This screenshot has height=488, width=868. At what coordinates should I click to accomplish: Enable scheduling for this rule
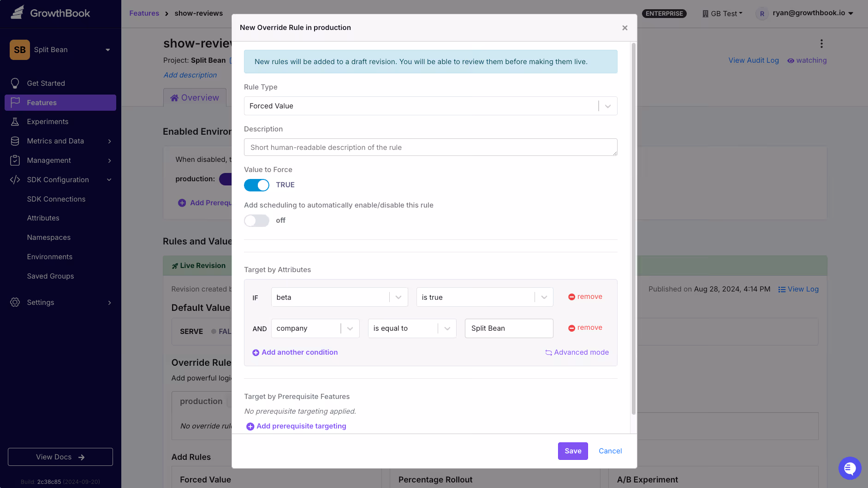[x=256, y=220]
